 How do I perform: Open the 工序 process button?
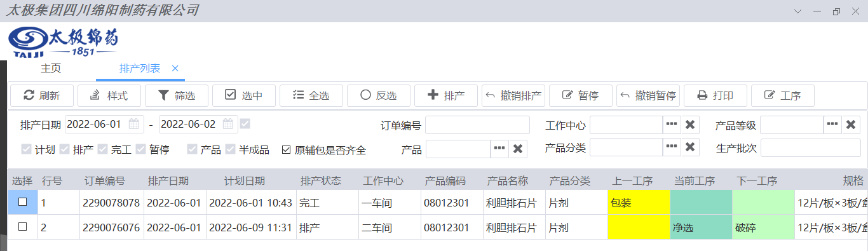tap(783, 96)
